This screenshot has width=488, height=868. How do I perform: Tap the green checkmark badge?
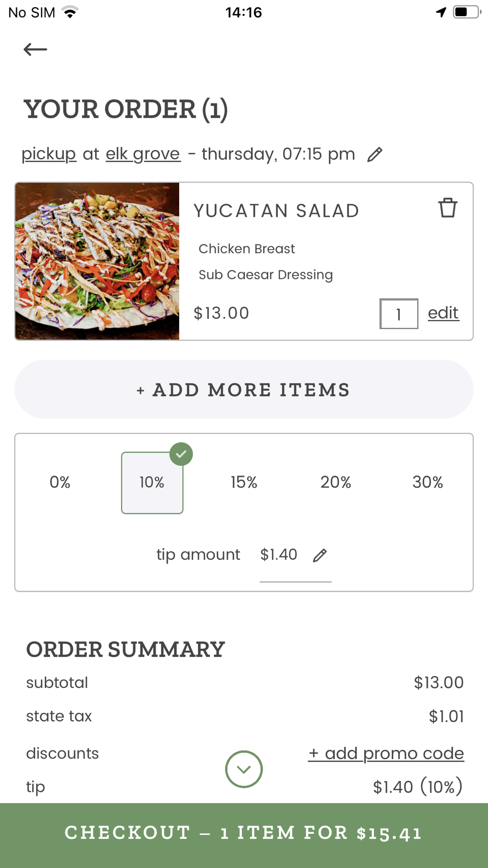[181, 454]
